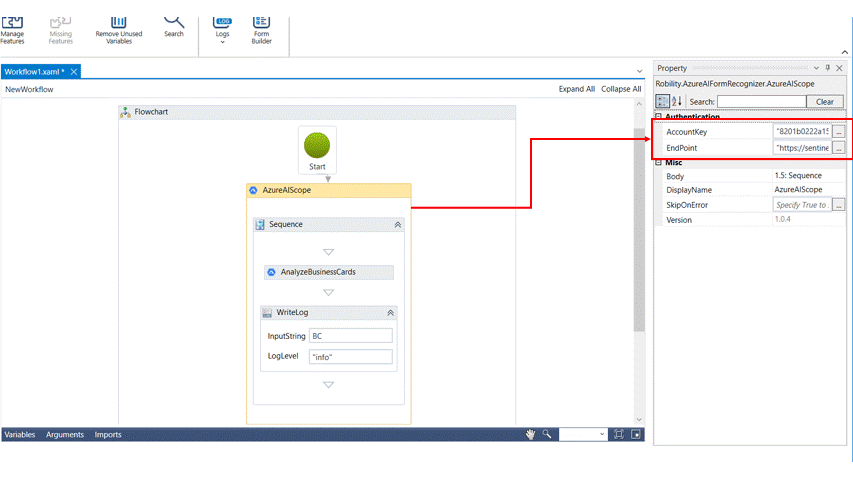Click the fit to screen icon
Screen dimensions: 853x480
coord(618,435)
